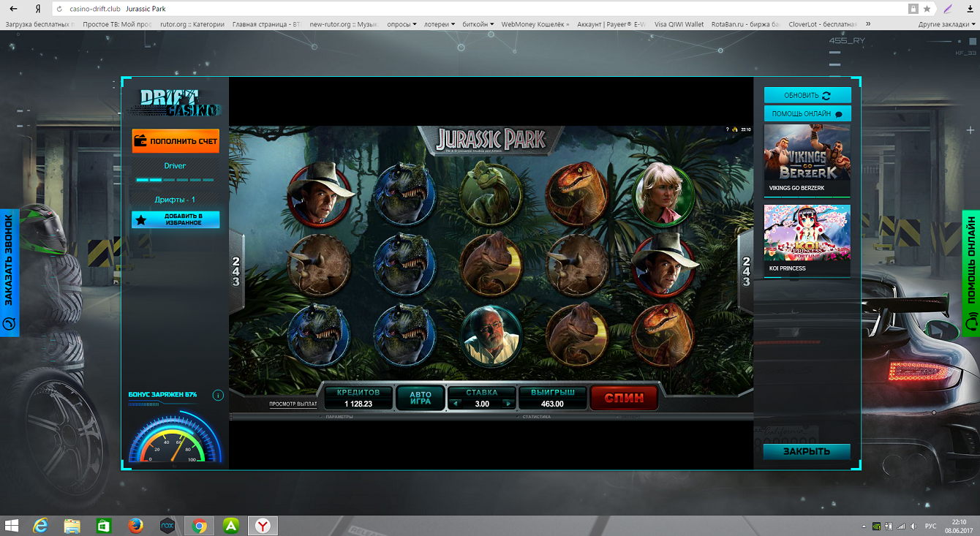980x536 pixels.
Task: Open Nox player from taskbar
Action: pyautogui.click(x=167, y=526)
